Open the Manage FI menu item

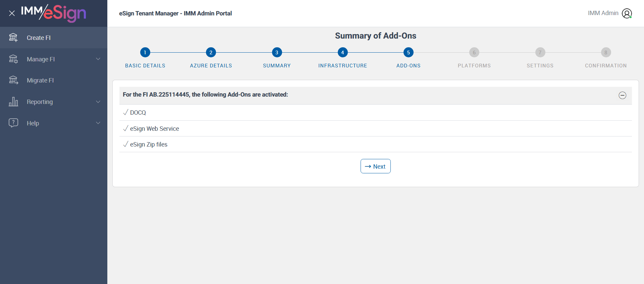coord(54,59)
